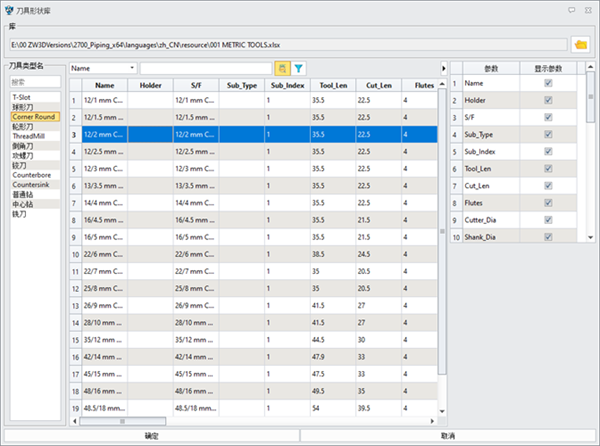Click the blue funnel filter icon
The image size is (600, 446).
[298, 68]
